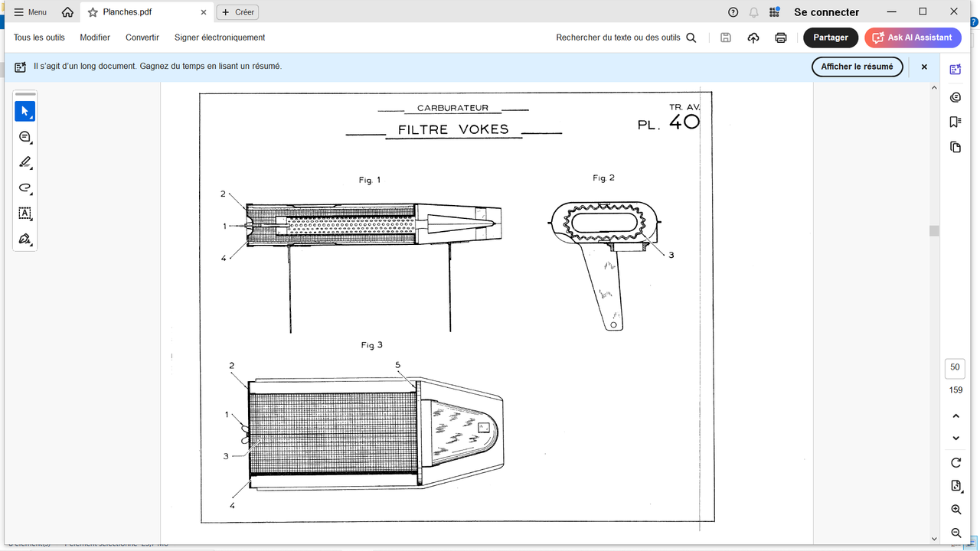980x551 pixels.
Task: Click Afficher le résumé button
Action: coord(857,67)
